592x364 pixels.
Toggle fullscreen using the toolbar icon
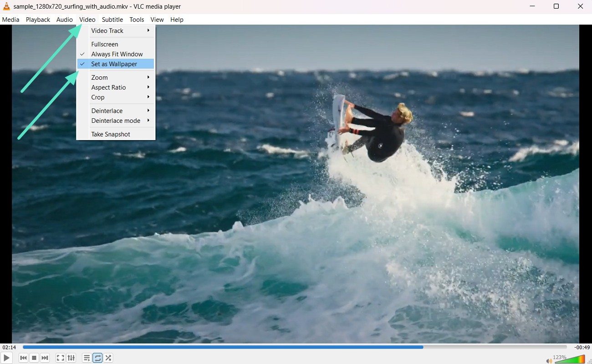pos(60,358)
